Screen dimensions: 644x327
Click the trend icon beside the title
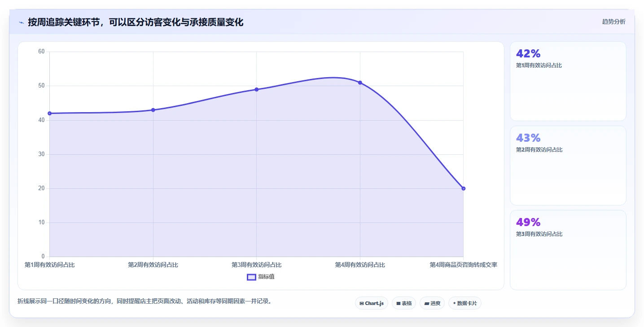[21, 22]
